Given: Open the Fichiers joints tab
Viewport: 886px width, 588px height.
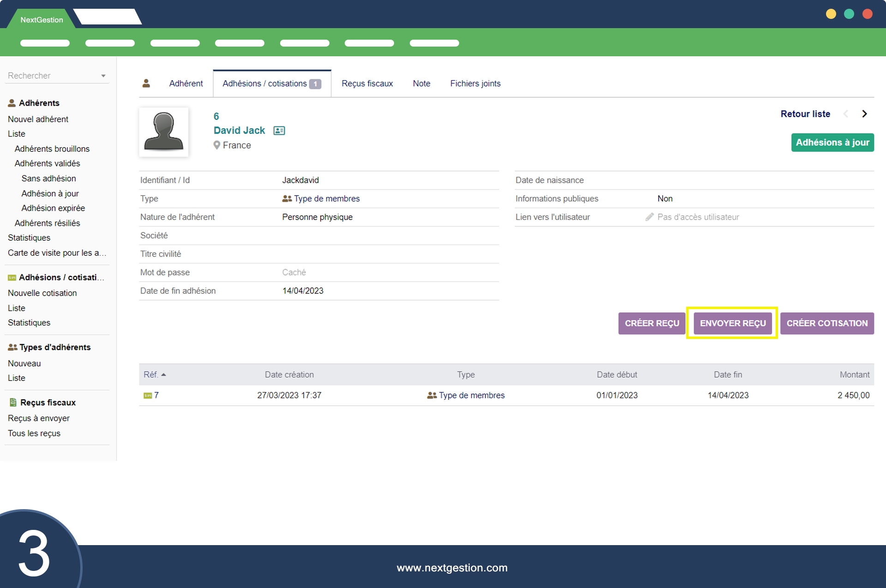Looking at the screenshot, I should pyautogui.click(x=475, y=83).
